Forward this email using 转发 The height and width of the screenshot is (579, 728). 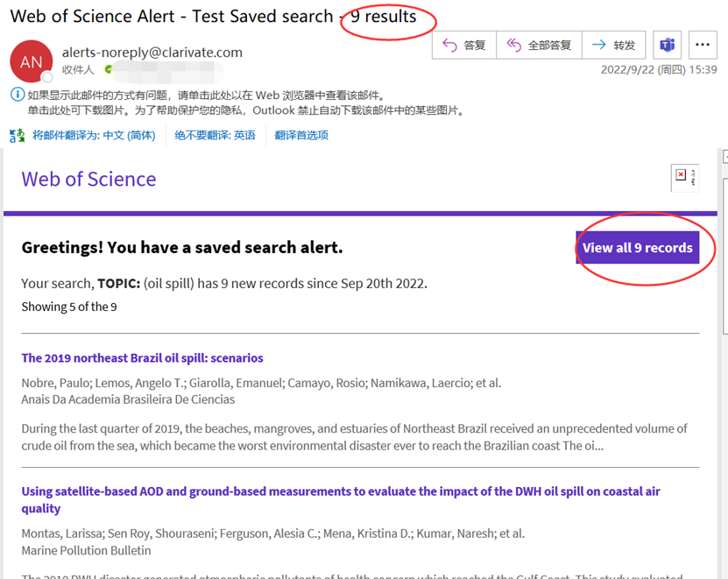pyautogui.click(x=613, y=45)
